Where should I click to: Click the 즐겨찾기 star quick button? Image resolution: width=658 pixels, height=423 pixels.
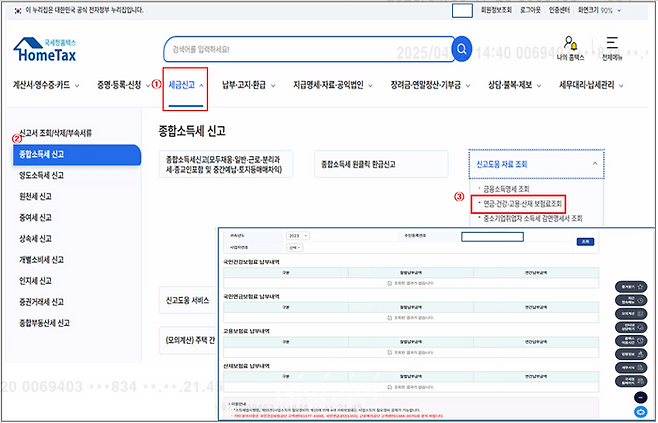(x=631, y=287)
